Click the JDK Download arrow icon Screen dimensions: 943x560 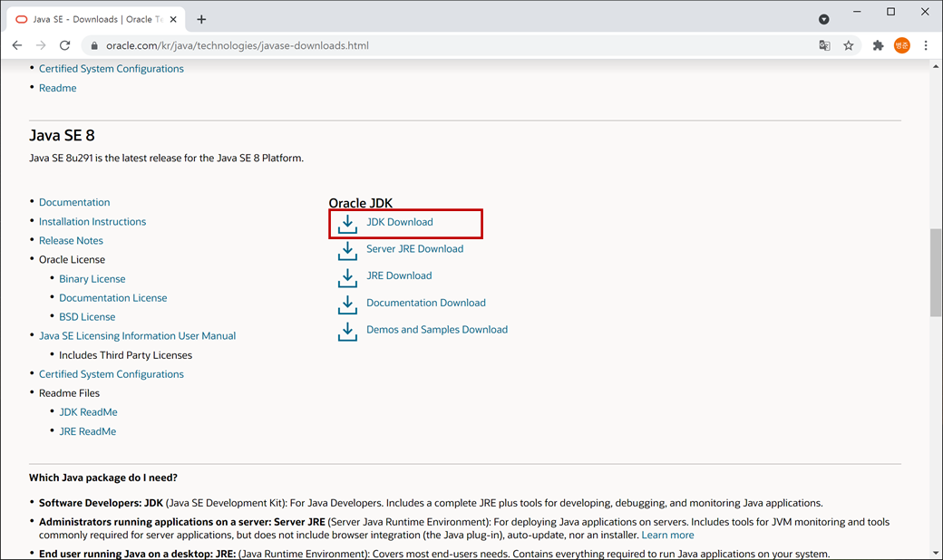[347, 224]
